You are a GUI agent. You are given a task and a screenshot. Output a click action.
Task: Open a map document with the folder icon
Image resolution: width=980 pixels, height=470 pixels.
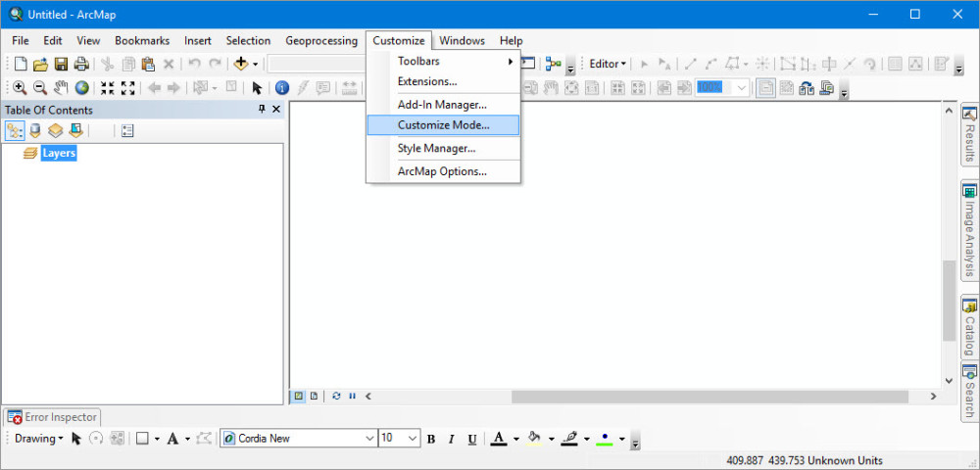[40, 64]
